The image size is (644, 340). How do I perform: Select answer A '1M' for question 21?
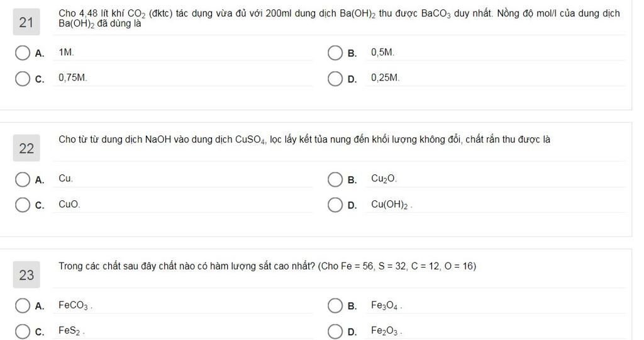(x=23, y=53)
